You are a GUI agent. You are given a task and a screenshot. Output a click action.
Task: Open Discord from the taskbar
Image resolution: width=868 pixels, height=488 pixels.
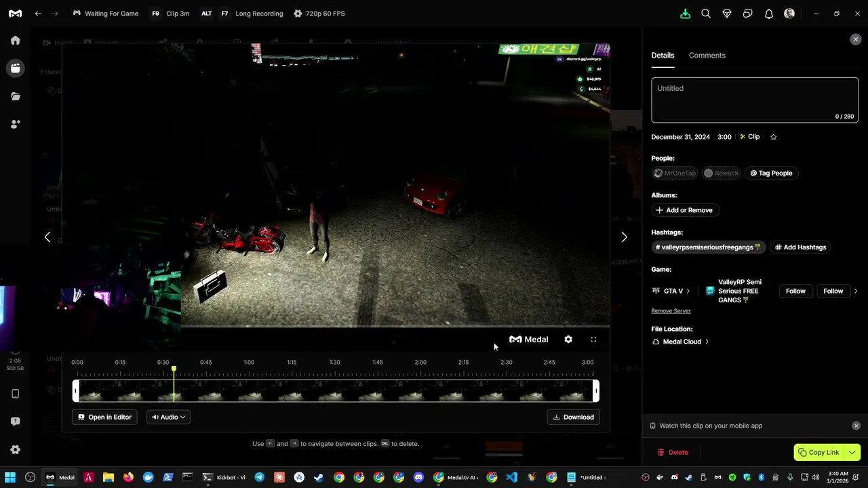418,477
